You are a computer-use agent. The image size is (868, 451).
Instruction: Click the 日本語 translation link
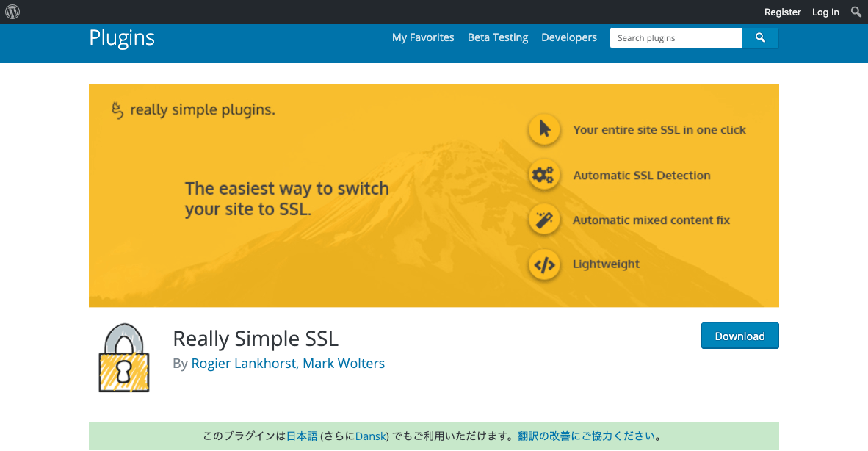coord(301,435)
